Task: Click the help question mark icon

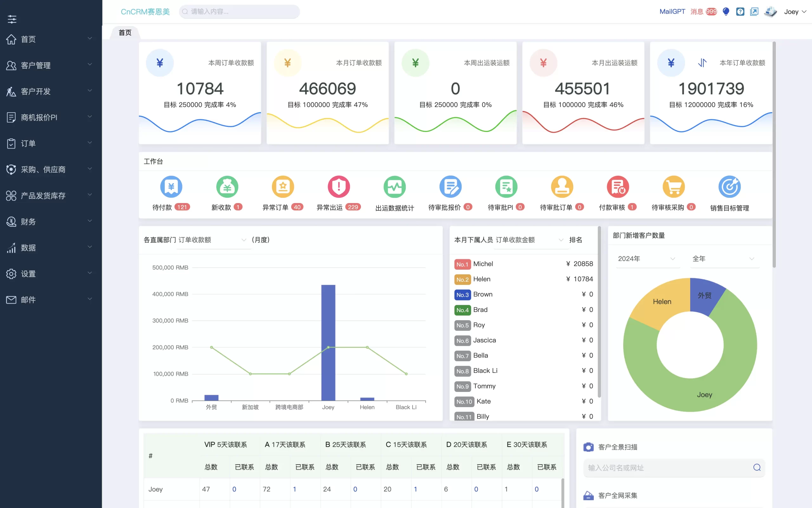Action: [x=740, y=12]
